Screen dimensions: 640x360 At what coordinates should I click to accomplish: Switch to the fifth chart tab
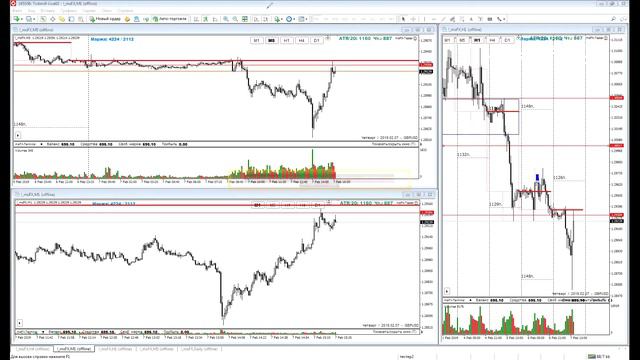tap(199, 349)
